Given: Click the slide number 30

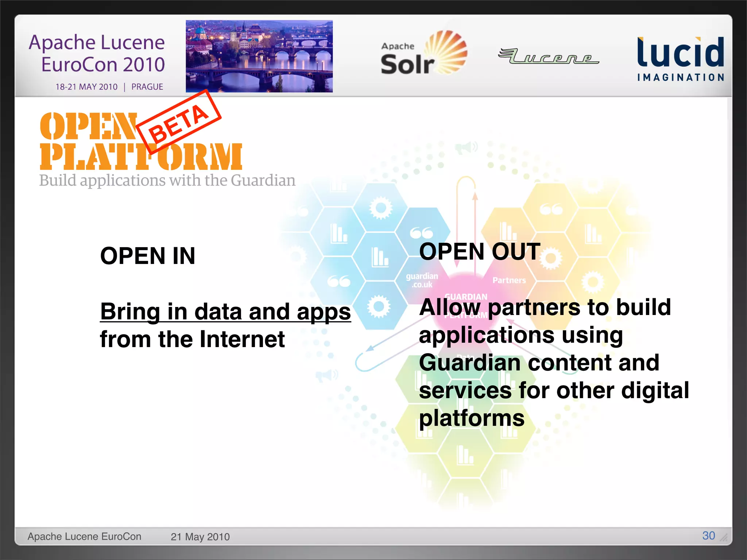Looking at the screenshot, I should (x=709, y=536).
